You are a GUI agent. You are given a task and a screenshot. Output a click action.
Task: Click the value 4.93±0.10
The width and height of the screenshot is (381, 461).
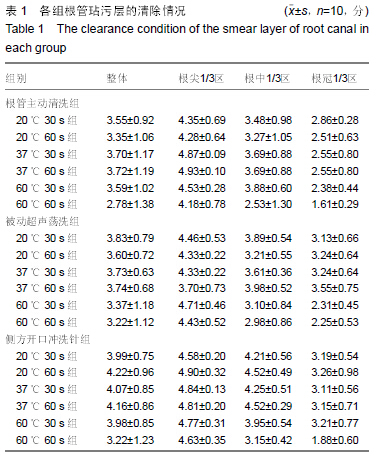(x=202, y=171)
